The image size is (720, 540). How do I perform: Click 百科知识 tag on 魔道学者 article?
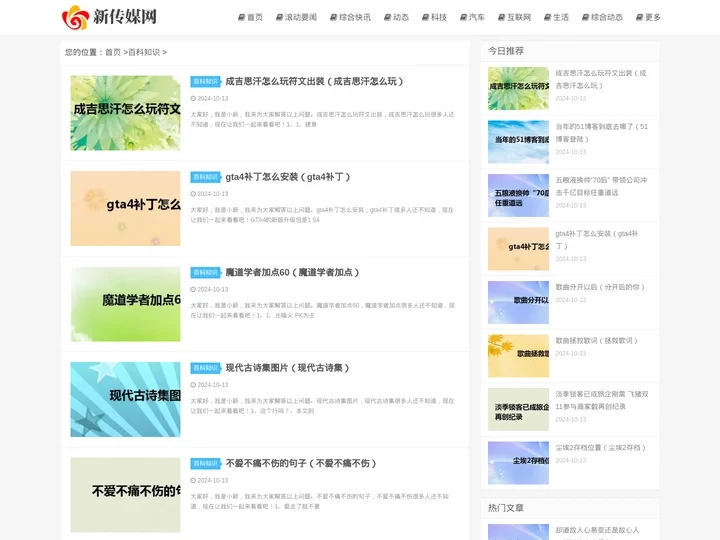(205, 272)
